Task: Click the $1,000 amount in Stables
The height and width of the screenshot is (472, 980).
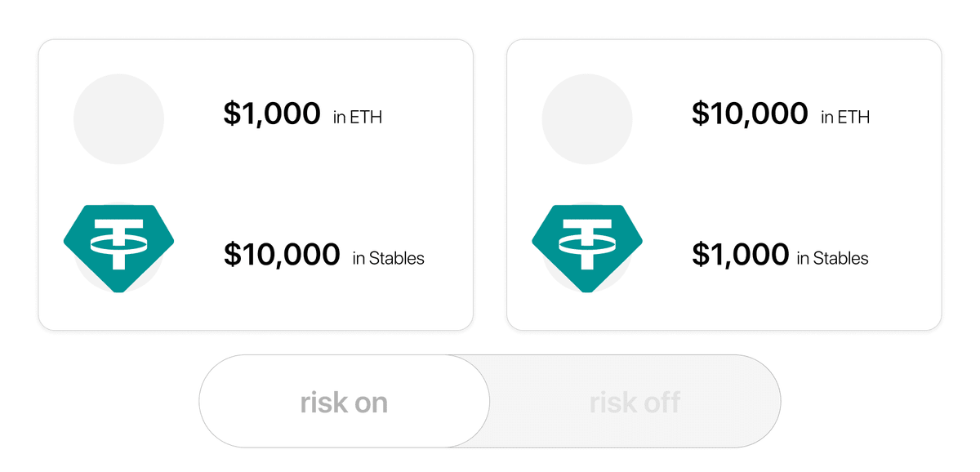Action: pyautogui.click(x=741, y=254)
